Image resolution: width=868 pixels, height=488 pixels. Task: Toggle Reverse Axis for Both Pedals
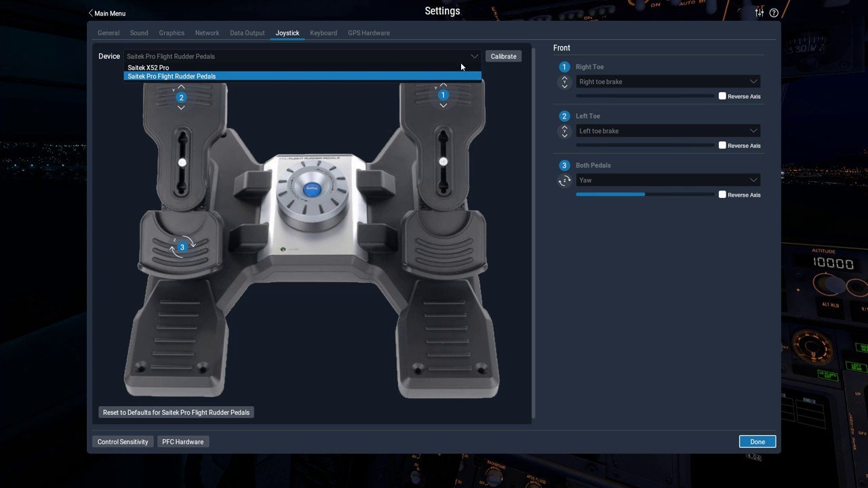tap(722, 195)
